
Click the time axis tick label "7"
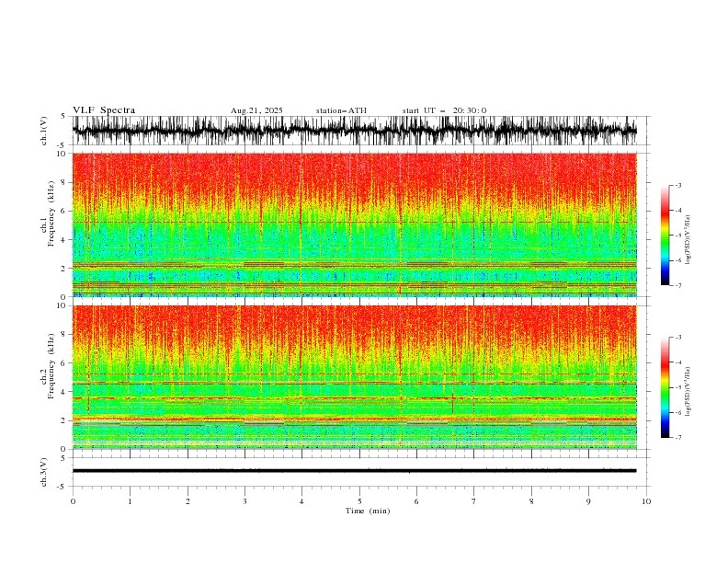point(474,501)
